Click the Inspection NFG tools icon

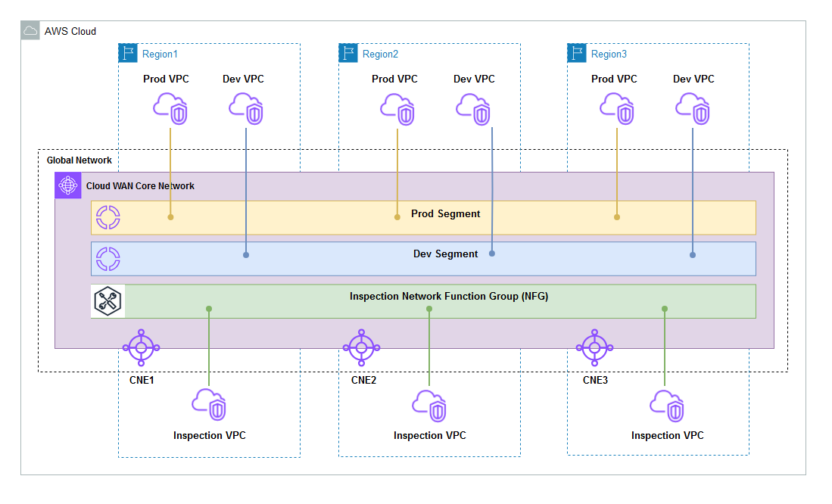108,301
